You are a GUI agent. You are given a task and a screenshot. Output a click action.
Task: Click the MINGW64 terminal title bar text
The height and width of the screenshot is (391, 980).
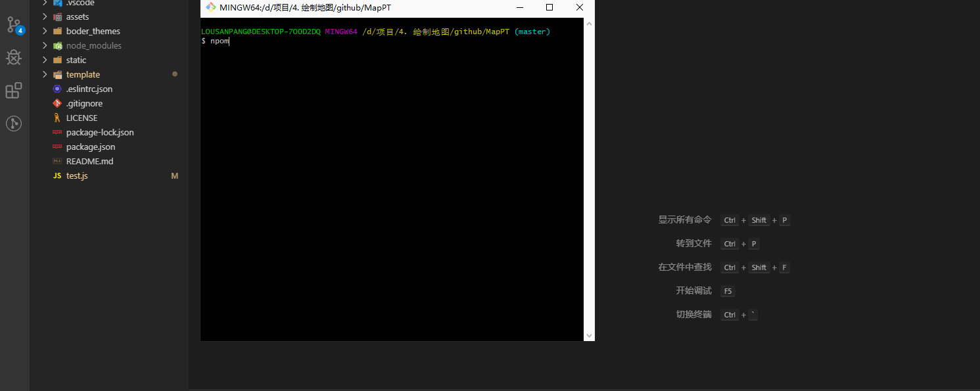click(306, 7)
